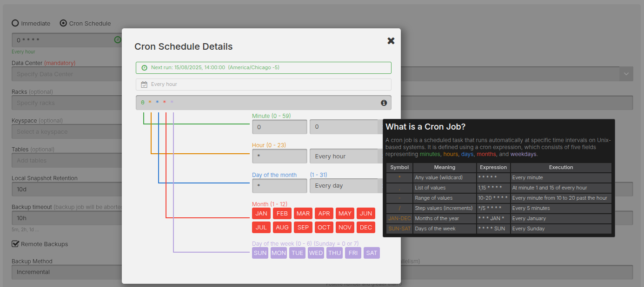
Task: Toggle the SUN weekday button
Action: tap(260, 253)
